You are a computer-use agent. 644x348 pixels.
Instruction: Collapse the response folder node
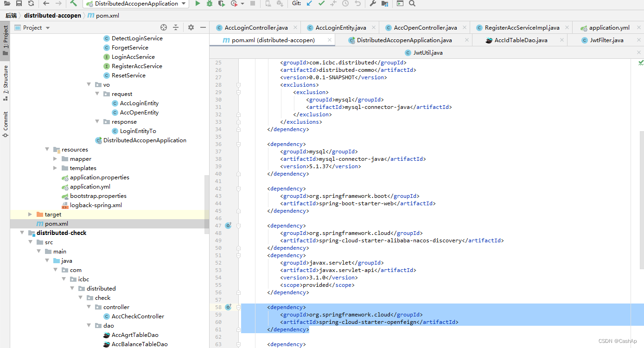(x=97, y=122)
